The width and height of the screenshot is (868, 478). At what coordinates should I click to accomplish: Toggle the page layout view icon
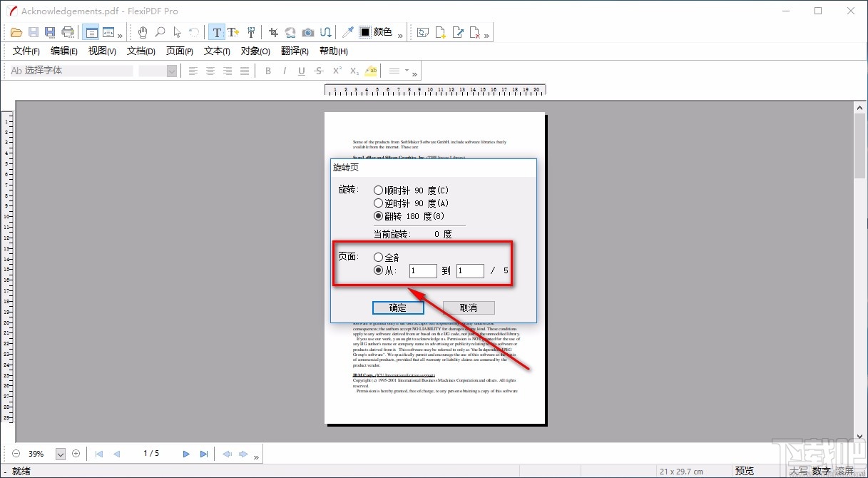coord(91,32)
